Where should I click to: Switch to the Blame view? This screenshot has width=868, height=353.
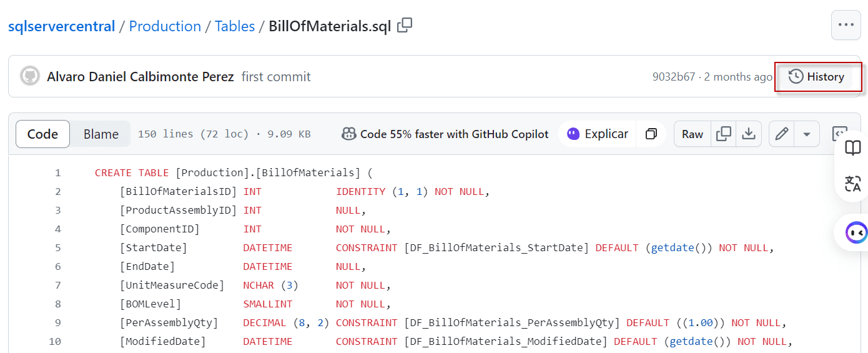[101, 134]
